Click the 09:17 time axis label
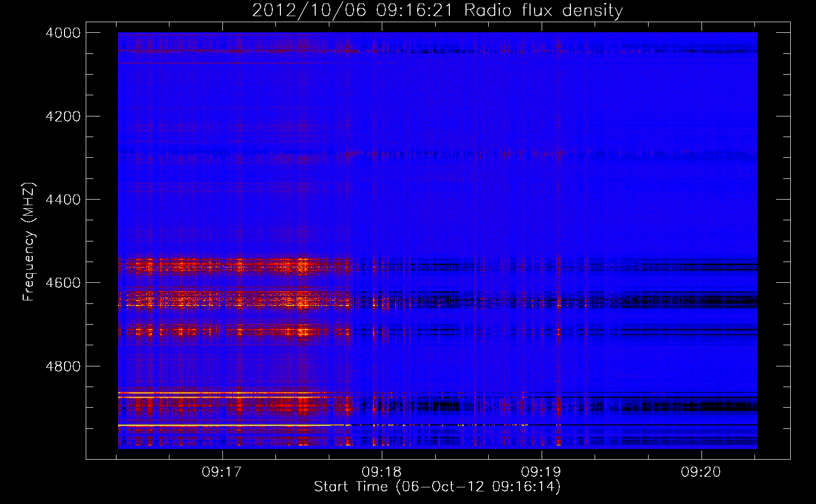816x504 pixels. coord(222,472)
